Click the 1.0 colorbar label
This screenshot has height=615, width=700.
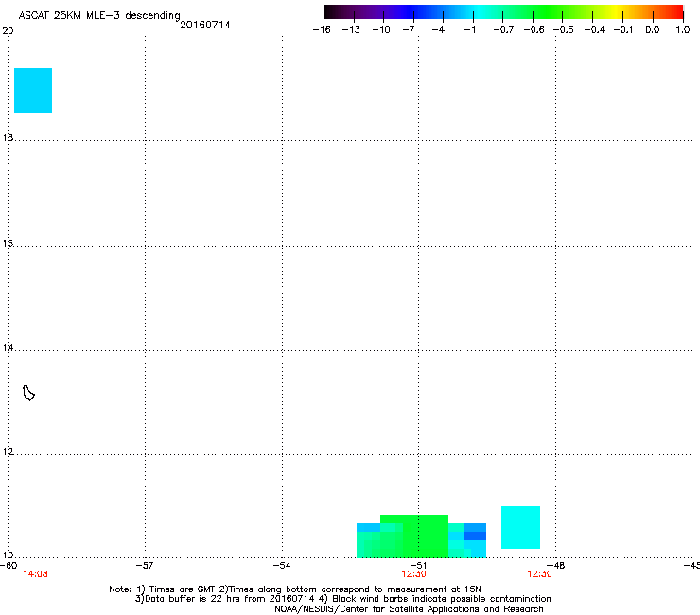(683, 30)
